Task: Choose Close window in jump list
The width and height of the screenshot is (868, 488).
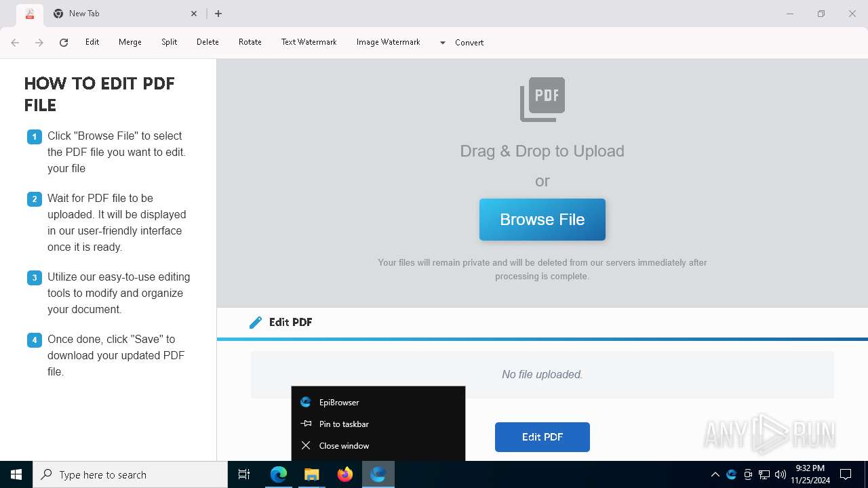Action: 378,445
